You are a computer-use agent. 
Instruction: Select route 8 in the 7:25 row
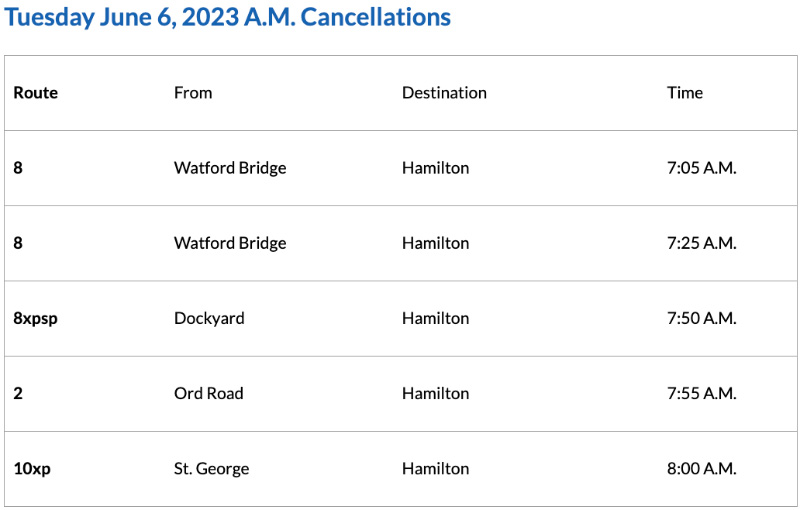click(x=18, y=243)
